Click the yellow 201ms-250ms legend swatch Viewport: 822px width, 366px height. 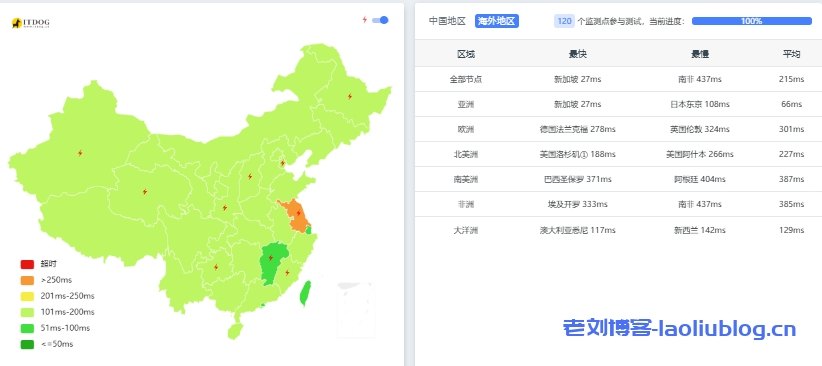coord(27,296)
